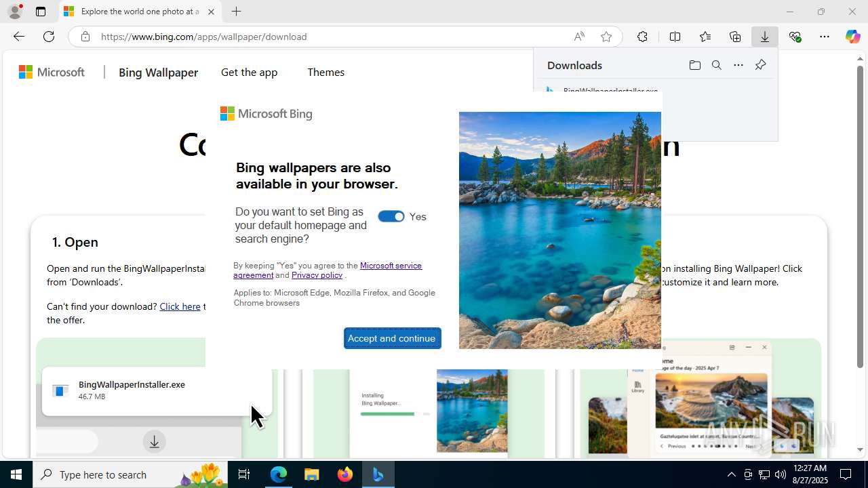Open a new tab
This screenshot has height=488, width=868.
tap(236, 12)
